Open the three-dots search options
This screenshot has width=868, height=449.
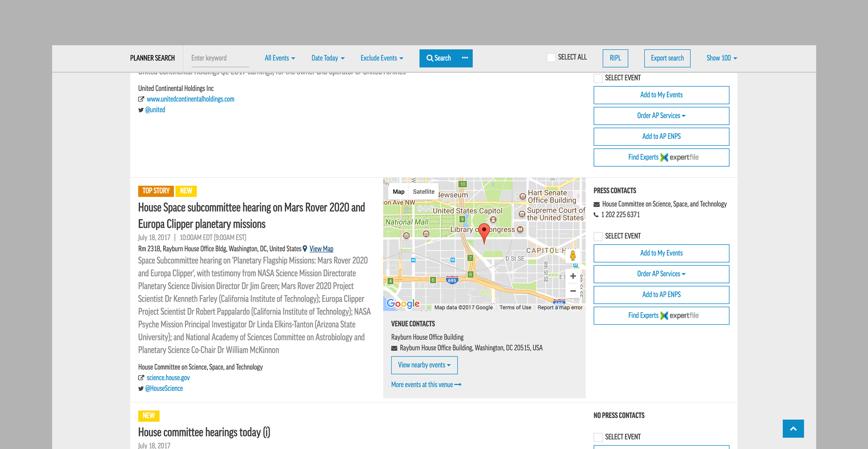pyautogui.click(x=465, y=58)
